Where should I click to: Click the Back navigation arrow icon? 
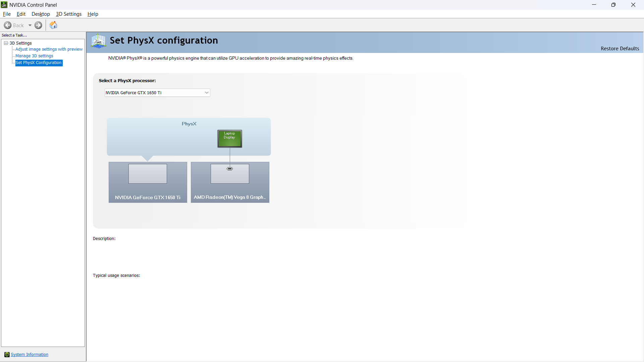click(x=8, y=25)
